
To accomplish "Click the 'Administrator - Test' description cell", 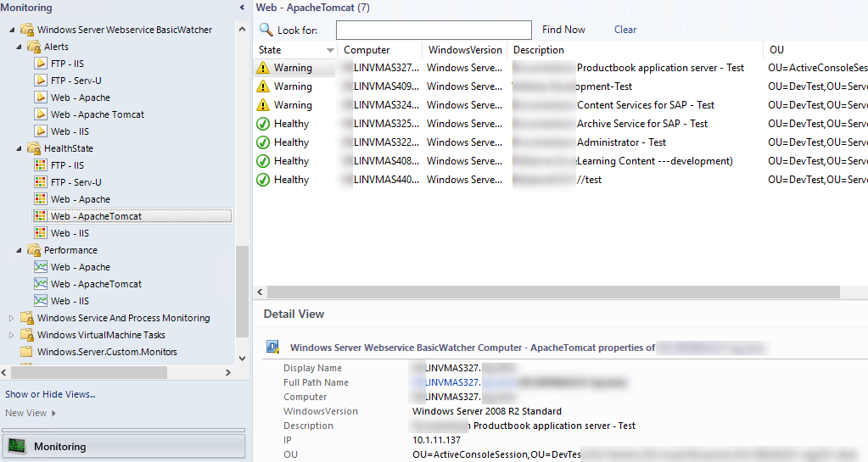I will (x=621, y=142).
